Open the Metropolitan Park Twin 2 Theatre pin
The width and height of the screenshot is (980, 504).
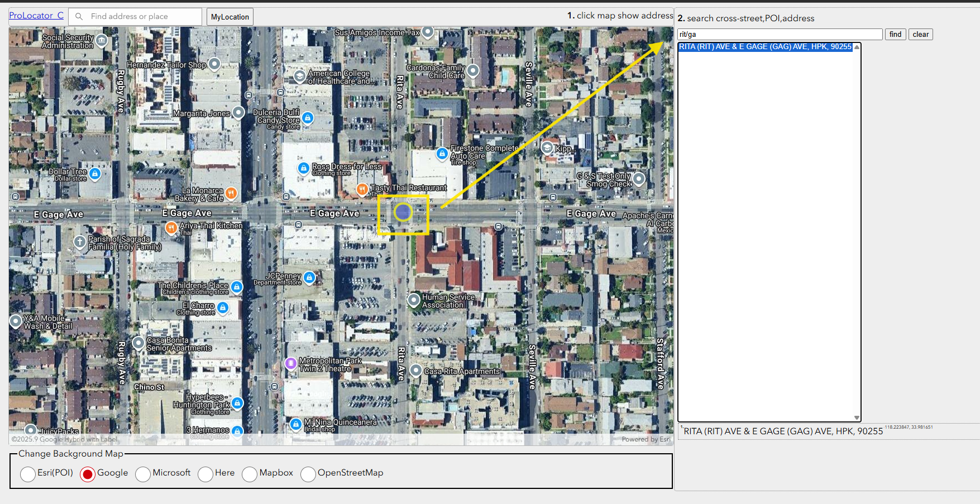pyautogui.click(x=290, y=363)
